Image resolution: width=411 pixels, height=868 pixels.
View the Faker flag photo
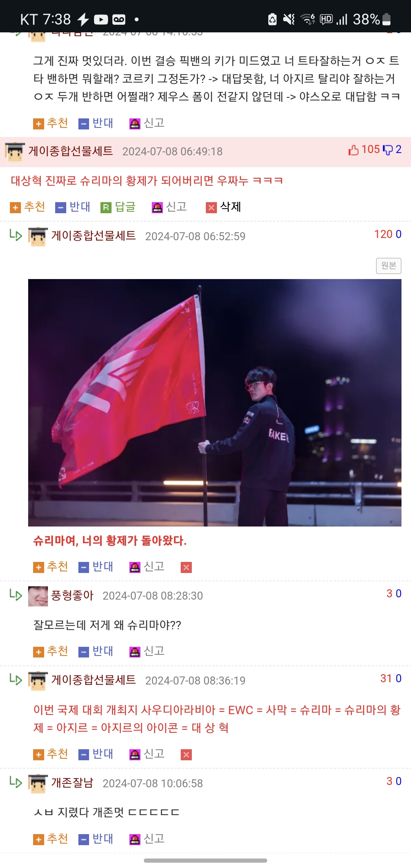215,403
